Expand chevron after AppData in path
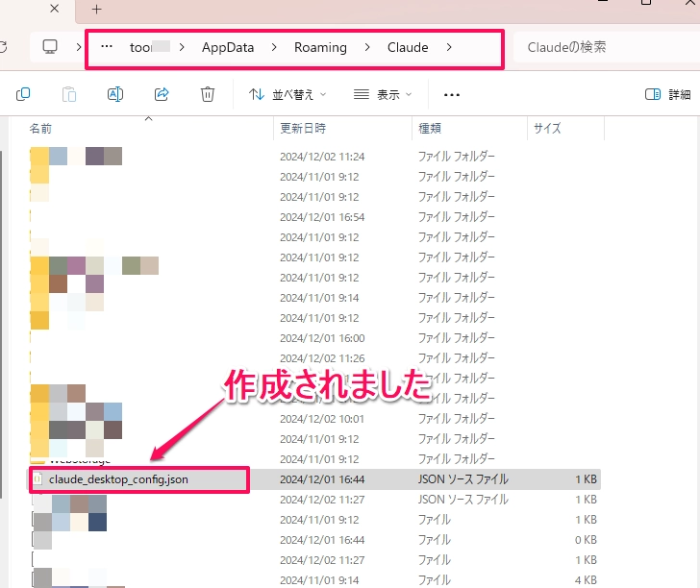Image resolution: width=700 pixels, height=588 pixels. 274,47
